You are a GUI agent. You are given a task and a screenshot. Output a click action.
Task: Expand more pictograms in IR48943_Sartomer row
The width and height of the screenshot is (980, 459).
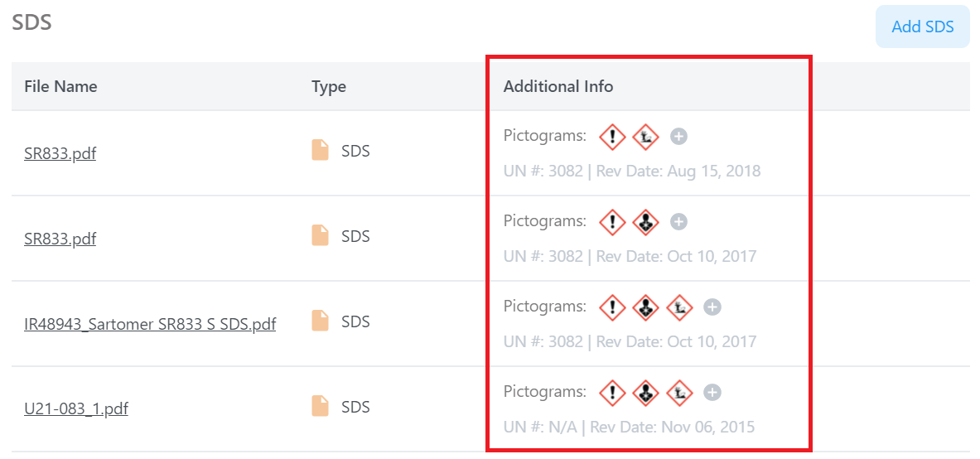click(712, 307)
